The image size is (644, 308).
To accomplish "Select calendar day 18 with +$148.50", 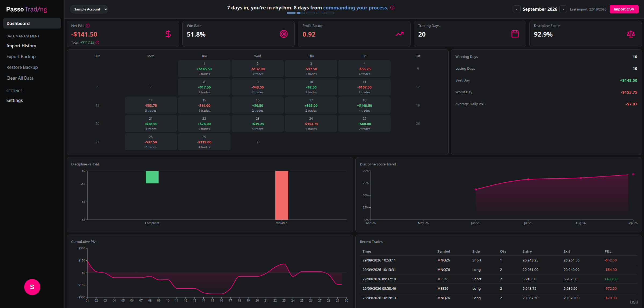I will tap(364, 105).
